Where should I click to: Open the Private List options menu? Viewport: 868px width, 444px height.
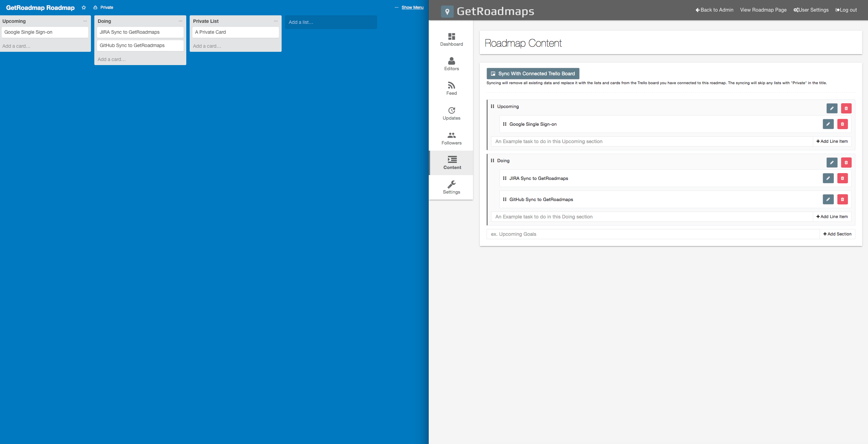(276, 21)
